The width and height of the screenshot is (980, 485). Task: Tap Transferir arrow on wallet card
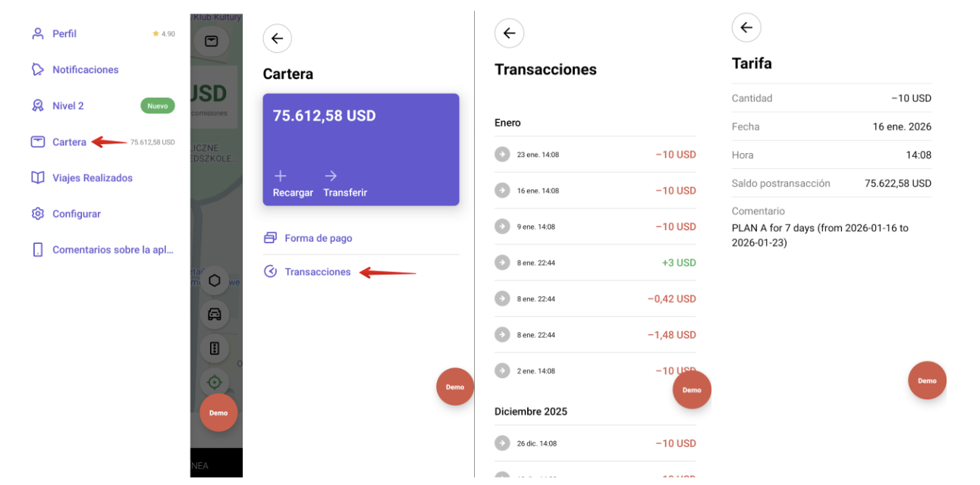[x=331, y=177]
